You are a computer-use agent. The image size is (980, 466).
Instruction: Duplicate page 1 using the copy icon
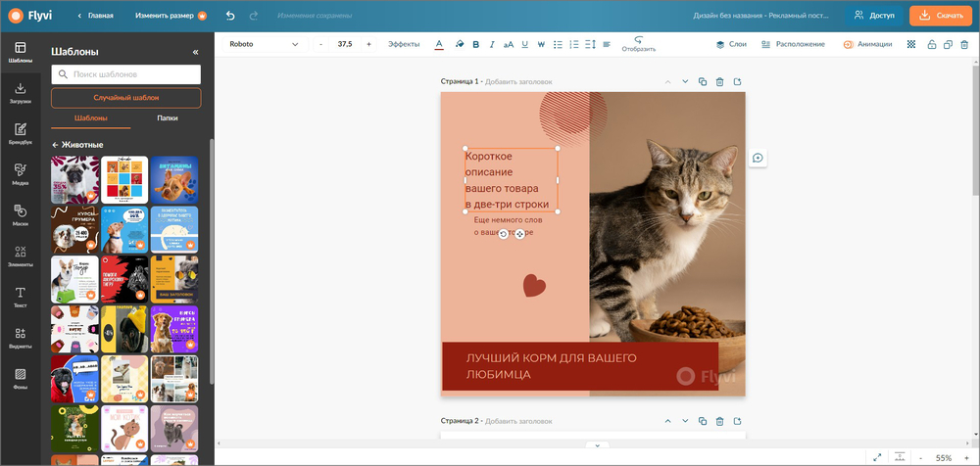[703, 82]
